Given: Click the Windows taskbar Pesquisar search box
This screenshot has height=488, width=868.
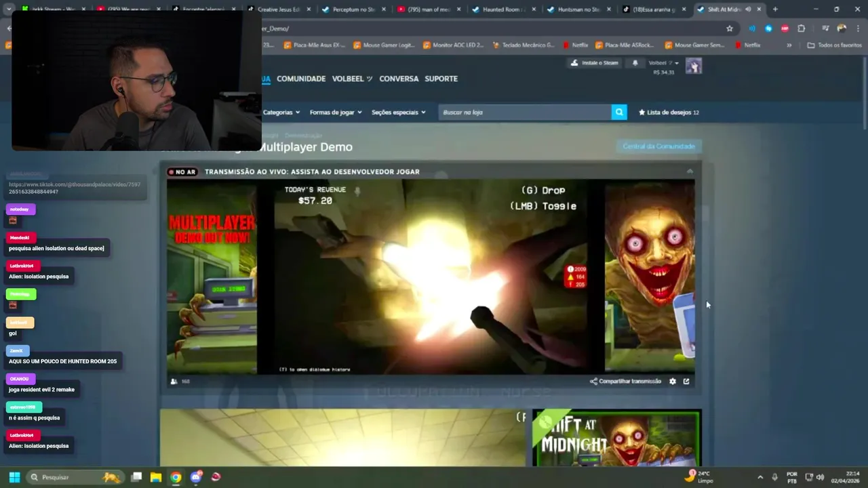Looking at the screenshot, I should [75, 477].
